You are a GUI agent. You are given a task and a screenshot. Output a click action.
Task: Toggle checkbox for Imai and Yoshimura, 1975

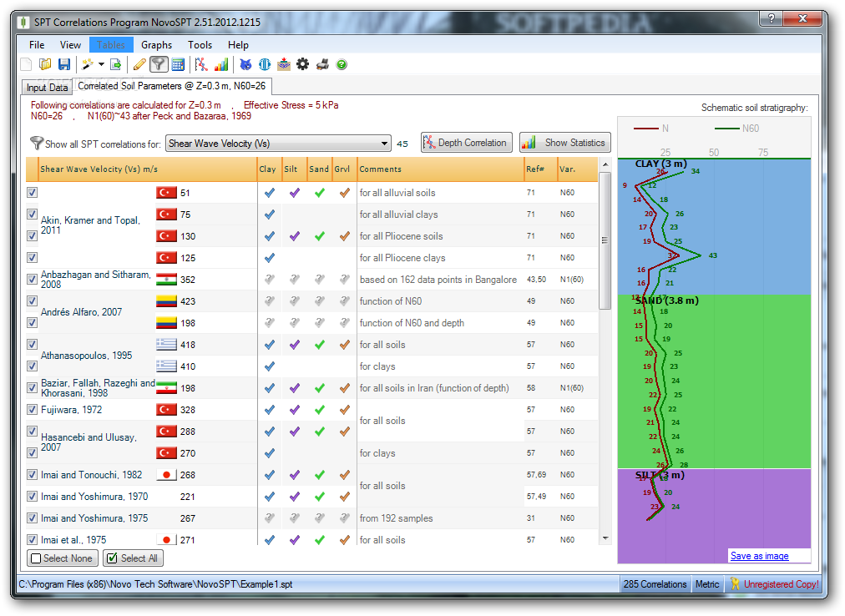coord(32,518)
